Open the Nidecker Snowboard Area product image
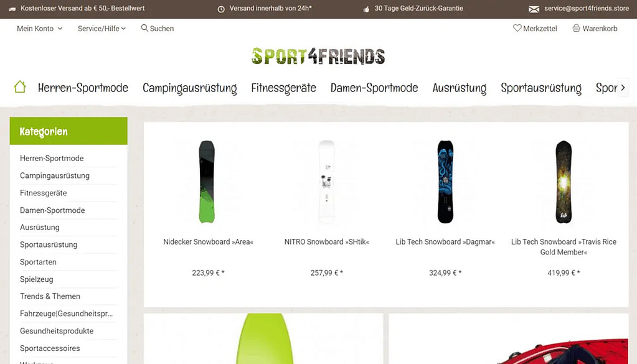This screenshot has height=364, width=637. click(207, 182)
